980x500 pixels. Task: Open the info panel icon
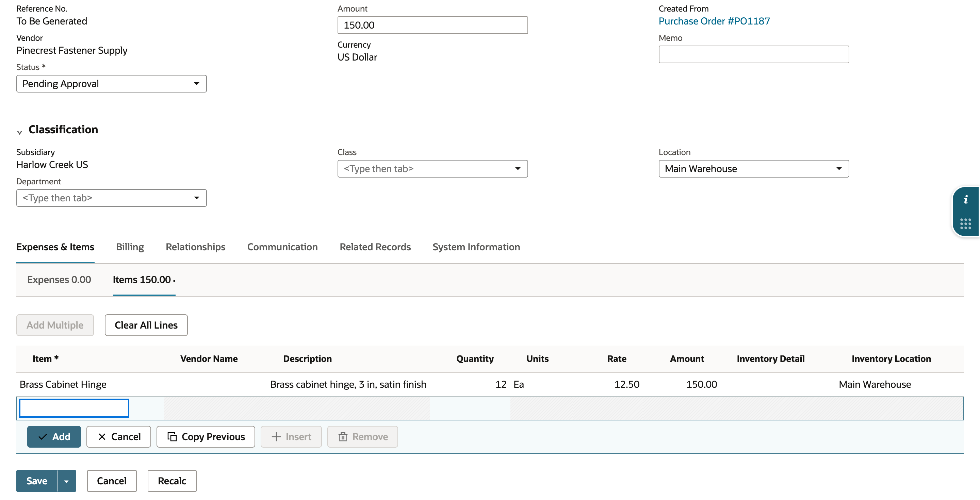tap(966, 200)
